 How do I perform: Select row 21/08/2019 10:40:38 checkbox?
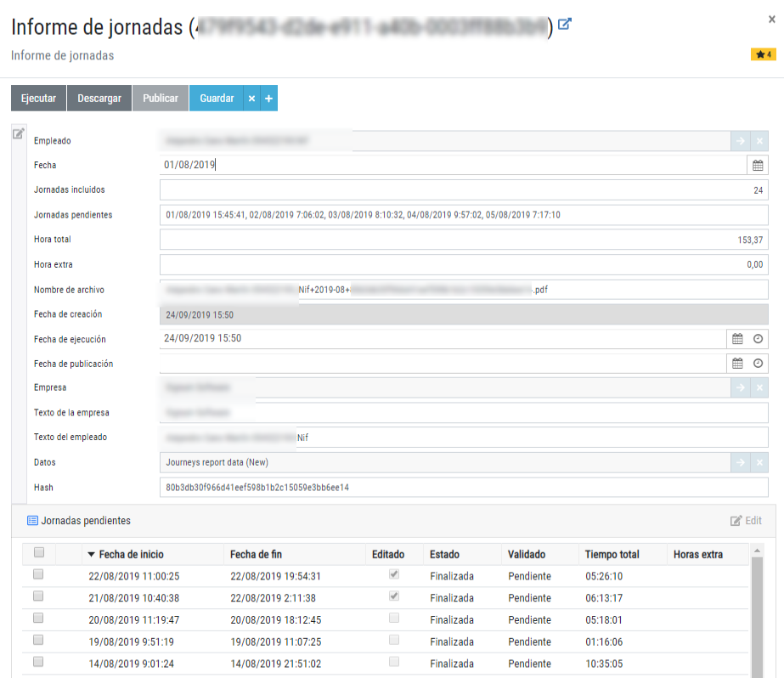tap(38, 596)
